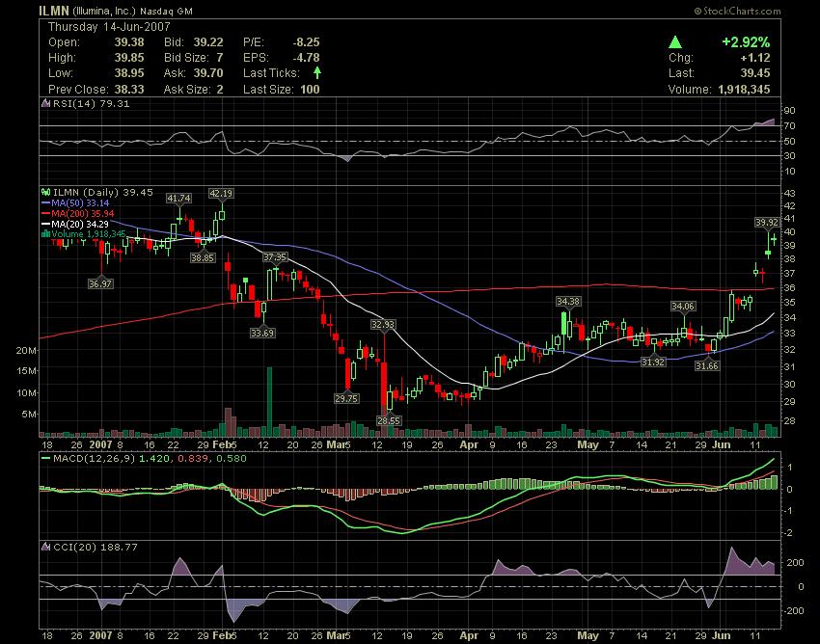This screenshot has width=820, height=644.
Task: Click the 37.35 price label
Action: click(275, 256)
